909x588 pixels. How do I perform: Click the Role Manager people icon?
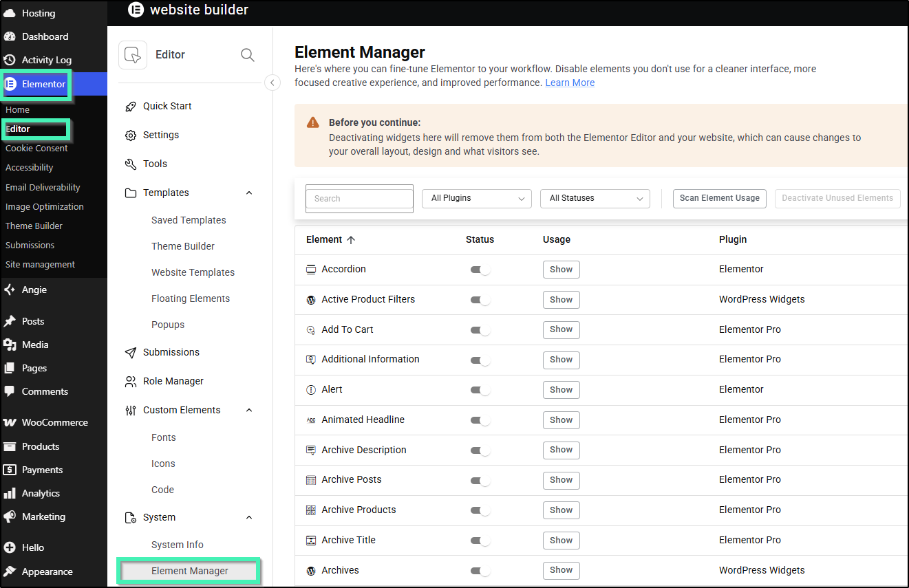[131, 382]
